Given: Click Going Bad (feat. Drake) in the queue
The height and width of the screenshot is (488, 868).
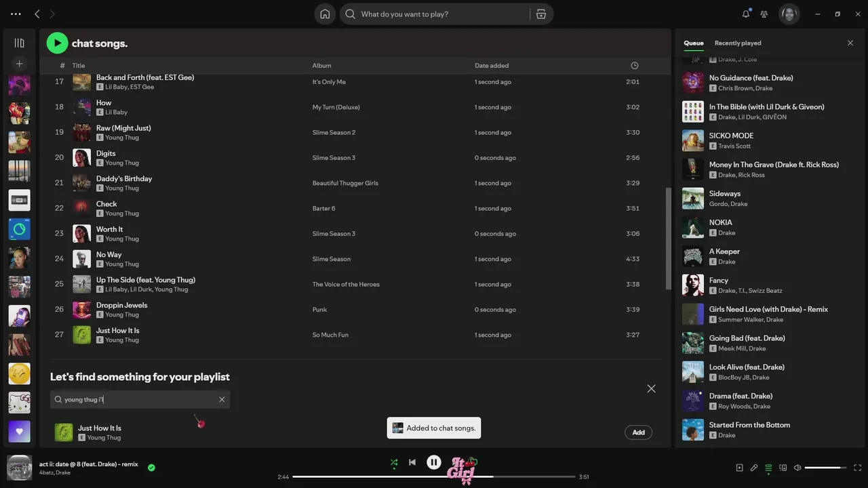Looking at the screenshot, I should tap(747, 338).
